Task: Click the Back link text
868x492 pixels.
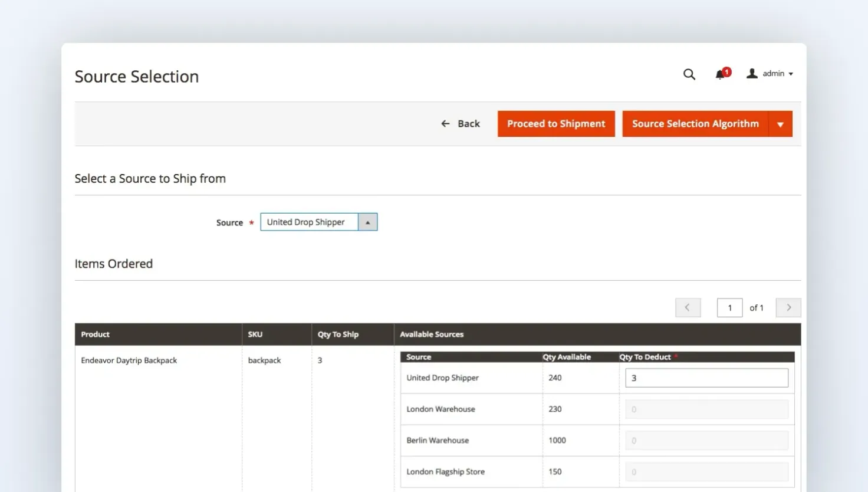Action: [469, 124]
